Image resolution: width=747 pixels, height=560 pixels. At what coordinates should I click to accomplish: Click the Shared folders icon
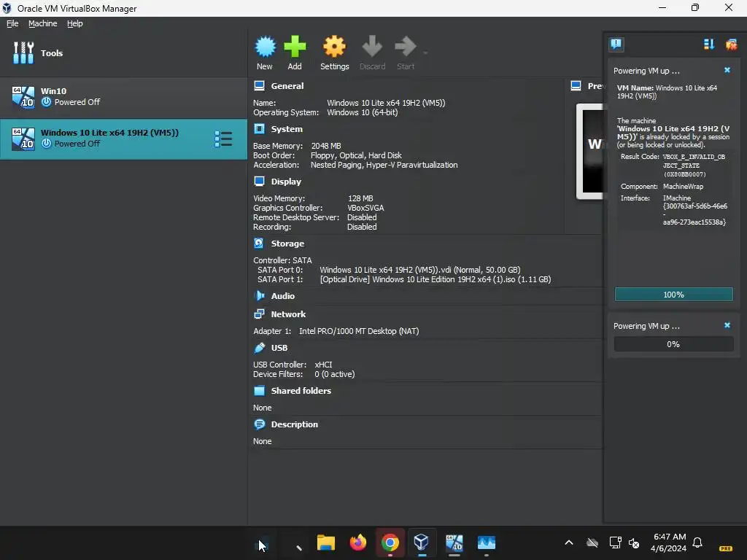[x=259, y=391]
